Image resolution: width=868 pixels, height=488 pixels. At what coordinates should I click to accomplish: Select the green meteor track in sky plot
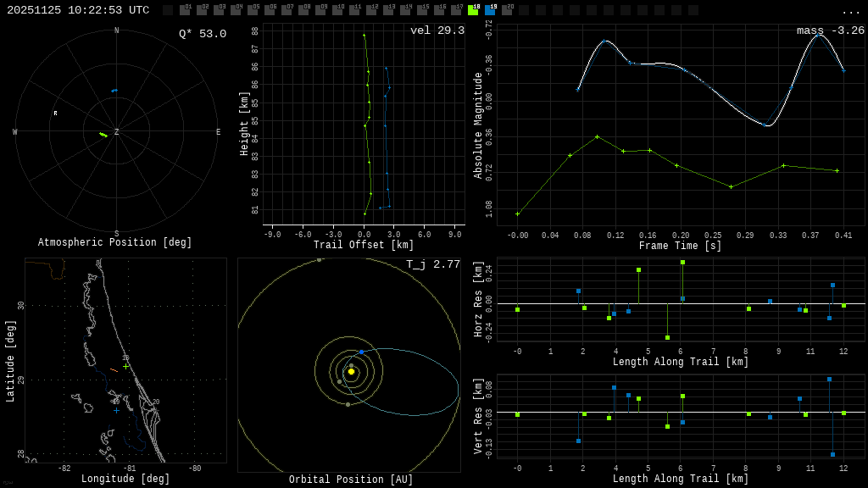click(x=103, y=135)
